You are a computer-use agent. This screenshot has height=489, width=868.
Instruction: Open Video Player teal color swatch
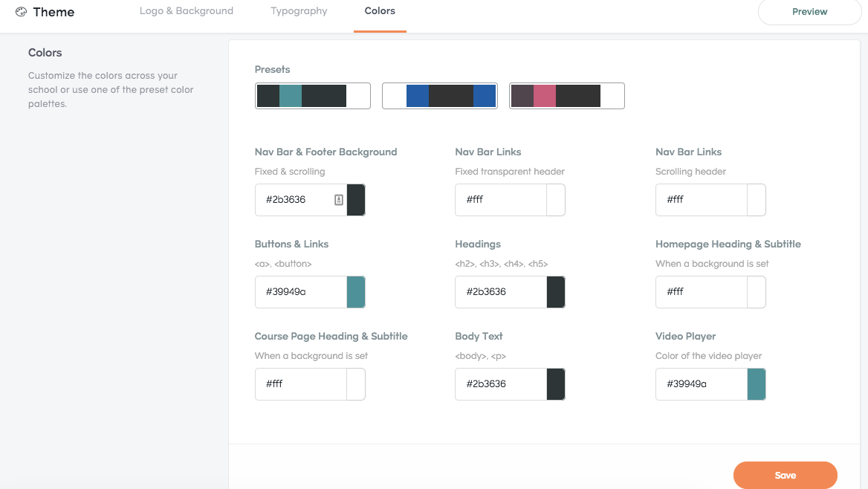[757, 383]
